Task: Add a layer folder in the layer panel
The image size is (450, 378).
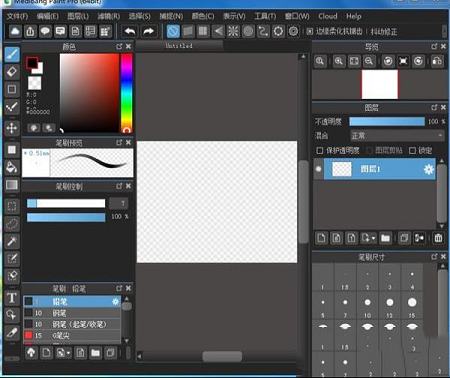Action: pos(386,238)
